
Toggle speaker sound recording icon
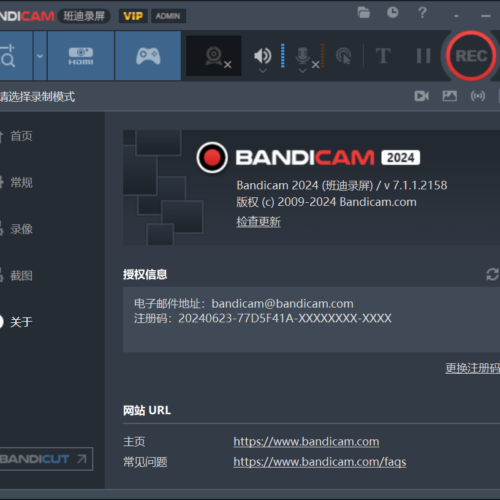point(262,56)
